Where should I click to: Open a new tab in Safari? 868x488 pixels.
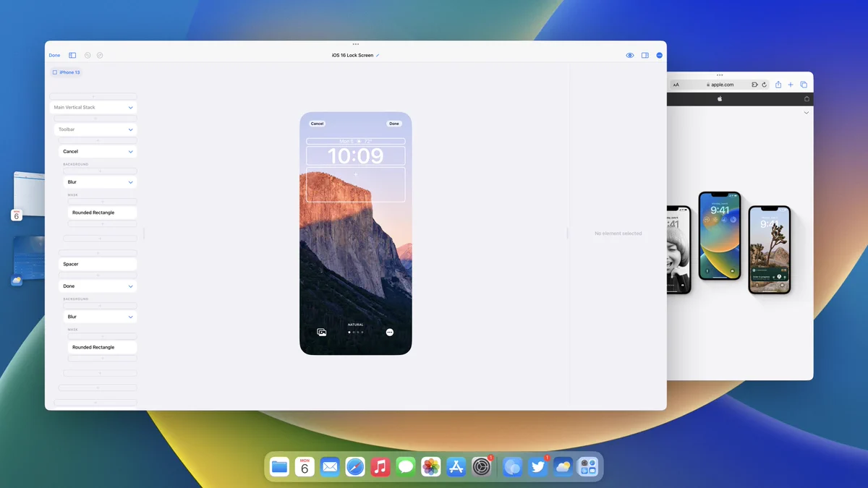point(791,85)
